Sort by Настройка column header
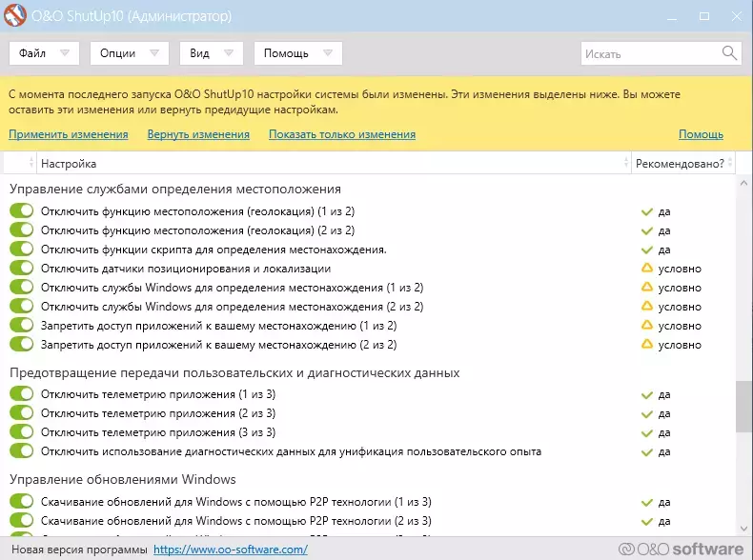 (x=334, y=163)
